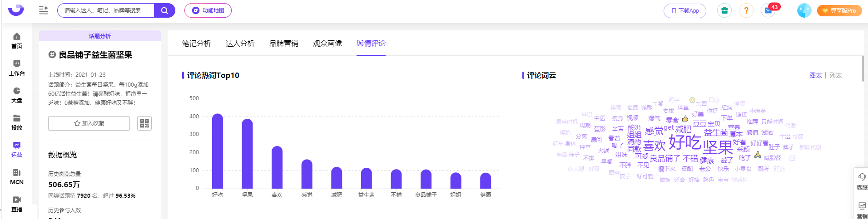Open 客服 customer service widget
Viewport: 868px width, 219px height.
point(862,181)
